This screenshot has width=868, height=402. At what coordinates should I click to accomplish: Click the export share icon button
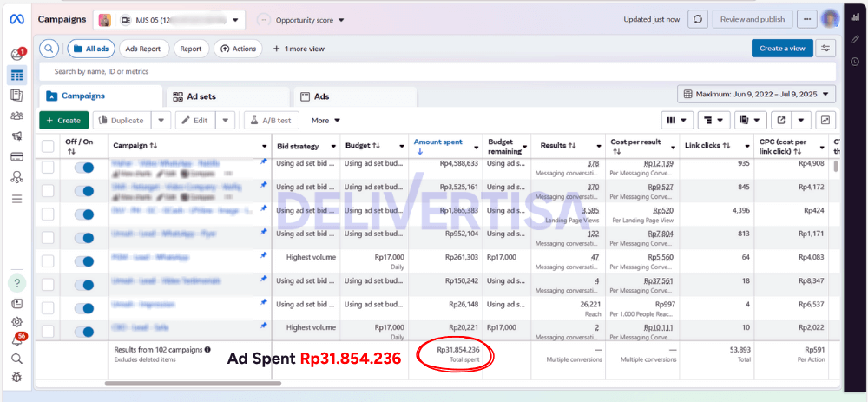pyautogui.click(x=781, y=120)
